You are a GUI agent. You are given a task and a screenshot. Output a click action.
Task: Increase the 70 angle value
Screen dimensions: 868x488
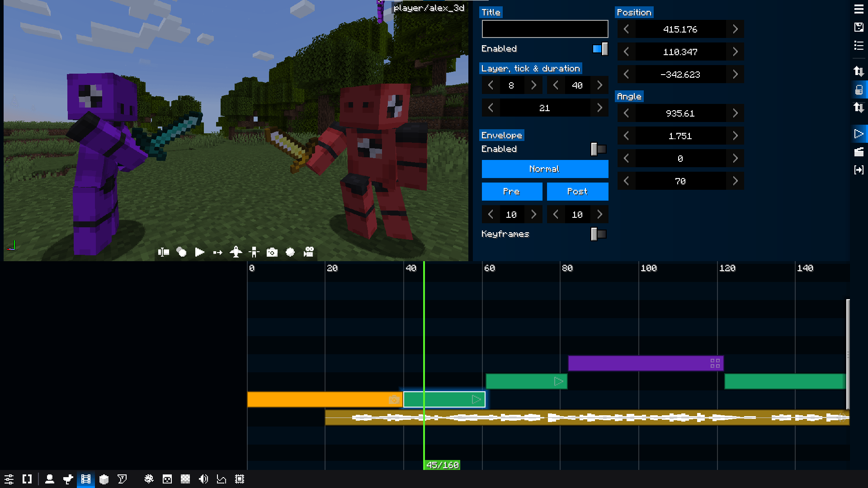[x=735, y=181]
